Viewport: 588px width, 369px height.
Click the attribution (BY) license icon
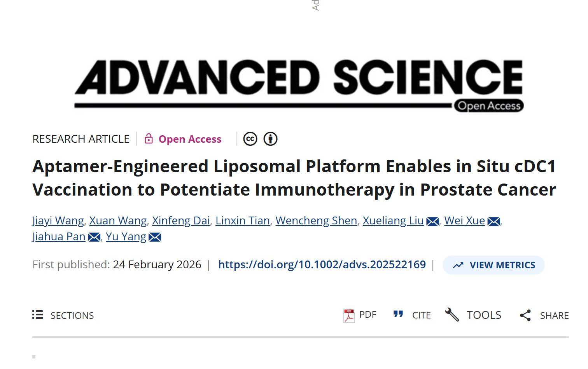pyautogui.click(x=271, y=139)
